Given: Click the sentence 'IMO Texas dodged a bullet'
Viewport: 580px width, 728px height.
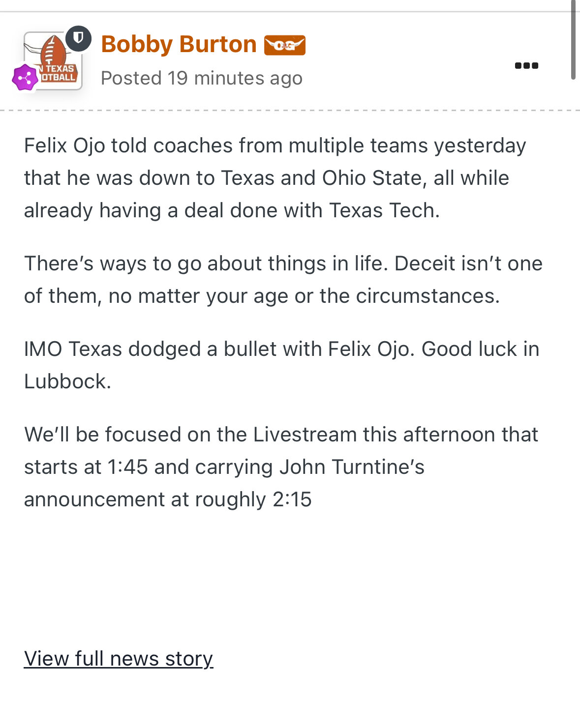Looking at the screenshot, I should (x=281, y=365).
